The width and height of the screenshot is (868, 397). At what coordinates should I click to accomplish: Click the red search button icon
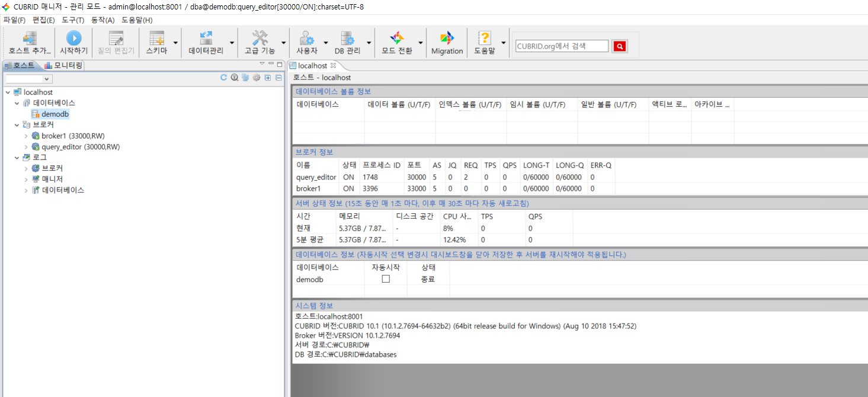tap(620, 46)
